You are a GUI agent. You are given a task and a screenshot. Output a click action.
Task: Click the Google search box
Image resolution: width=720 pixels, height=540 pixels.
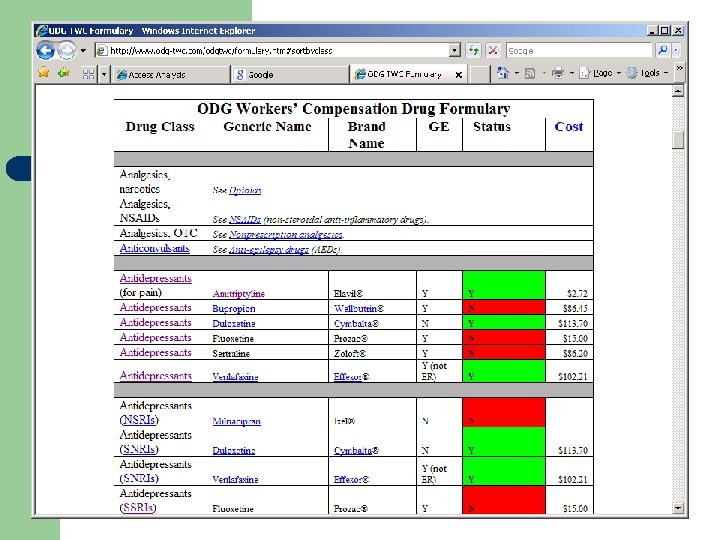pyautogui.click(x=579, y=51)
